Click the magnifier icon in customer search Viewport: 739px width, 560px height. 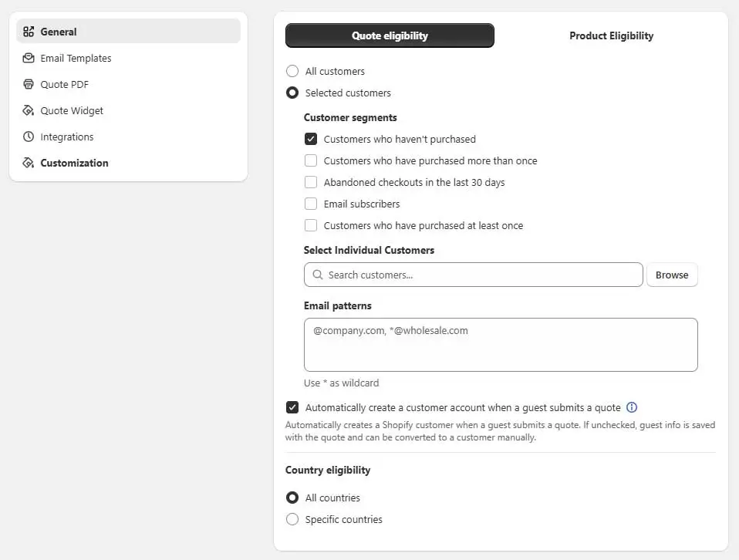(x=318, y=275)
